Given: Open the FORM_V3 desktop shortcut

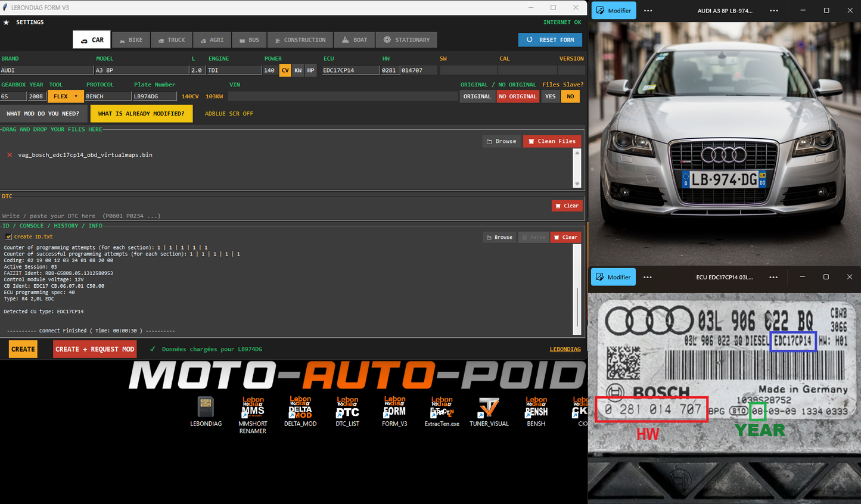Looking at the screenshot, I should pos(394,412).
